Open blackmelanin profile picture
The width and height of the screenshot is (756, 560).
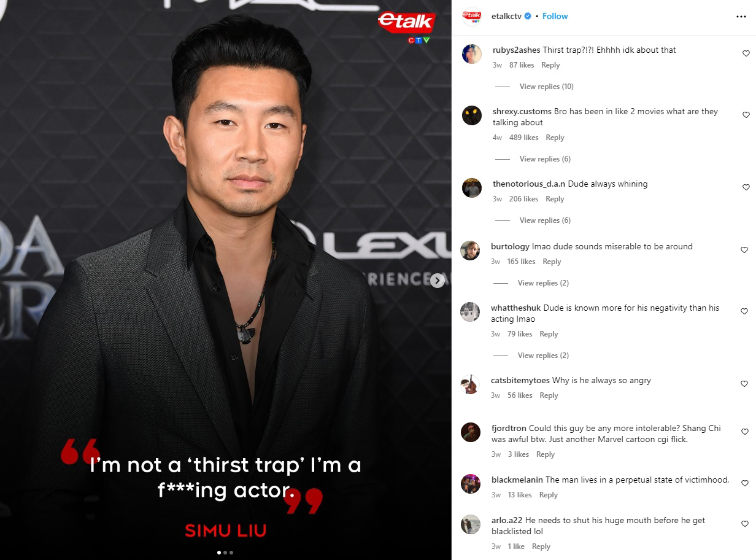[471, 484]
